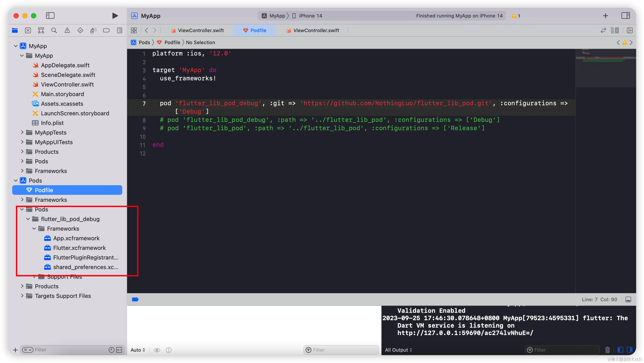
Task: Click the warning count indicator
Action: [516, 16]
